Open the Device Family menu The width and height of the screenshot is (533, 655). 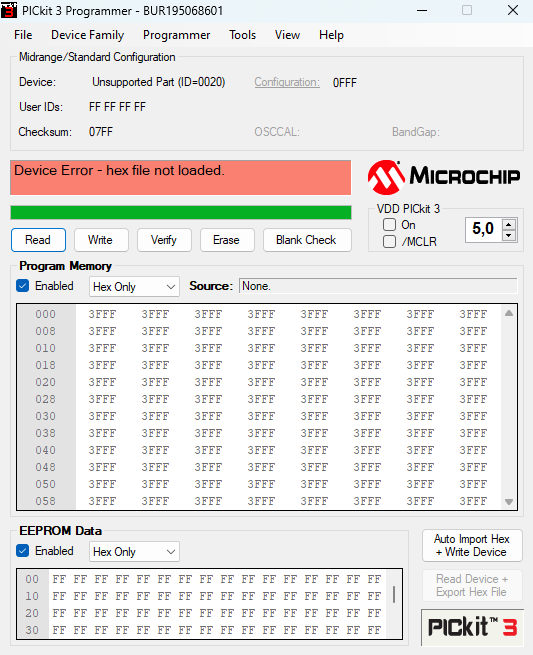pyautogui.click(x=88, y=35)
